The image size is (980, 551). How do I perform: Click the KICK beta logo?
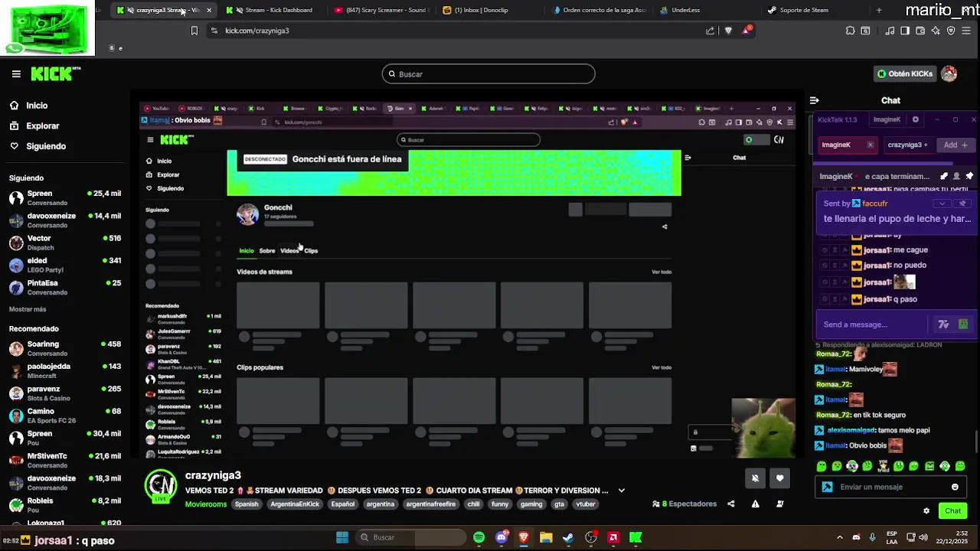click(x=55, y=74)
